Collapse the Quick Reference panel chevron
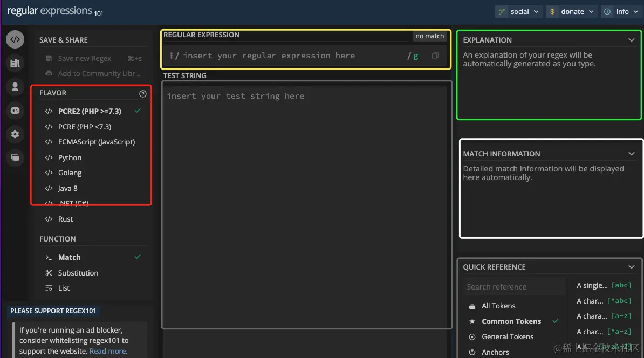 click(631, 267)
